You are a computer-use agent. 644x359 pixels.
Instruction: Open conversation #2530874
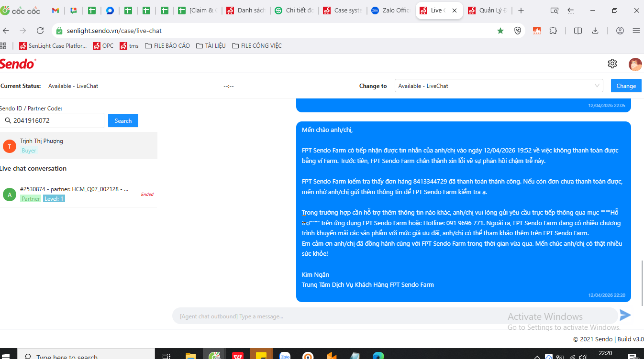coord(78,194)
